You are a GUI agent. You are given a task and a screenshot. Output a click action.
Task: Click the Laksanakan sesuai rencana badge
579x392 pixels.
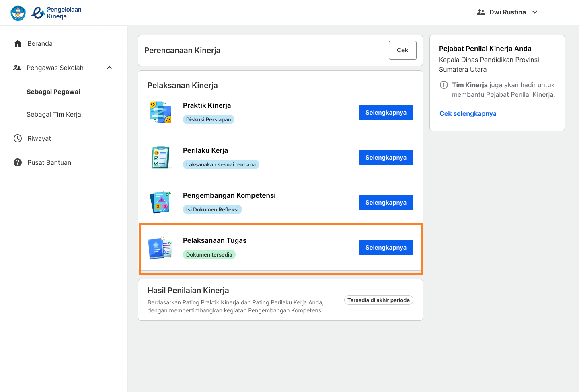pos(221,164)
